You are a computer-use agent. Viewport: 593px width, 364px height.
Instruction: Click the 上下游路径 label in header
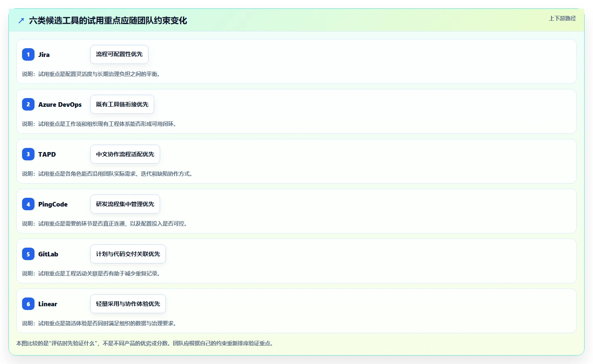click(562, 18)
